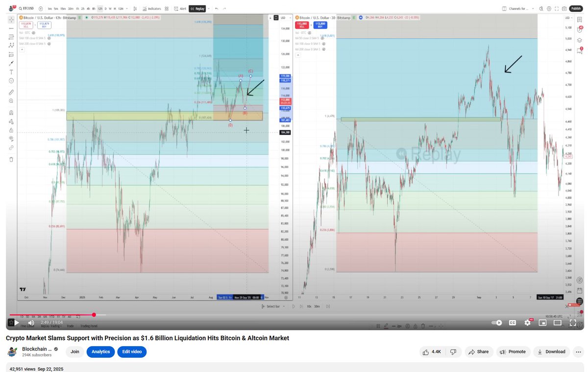Viewport: 588px width, 372px height.
Task: Open USD currency dropdown on left chart
Action: tap(285, 17)
